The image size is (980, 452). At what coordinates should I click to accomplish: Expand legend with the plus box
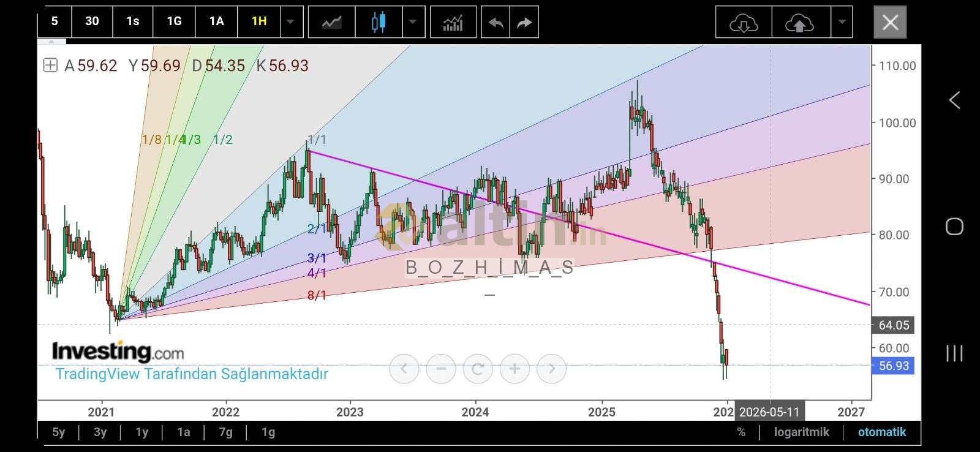click(x=50, y=66)
